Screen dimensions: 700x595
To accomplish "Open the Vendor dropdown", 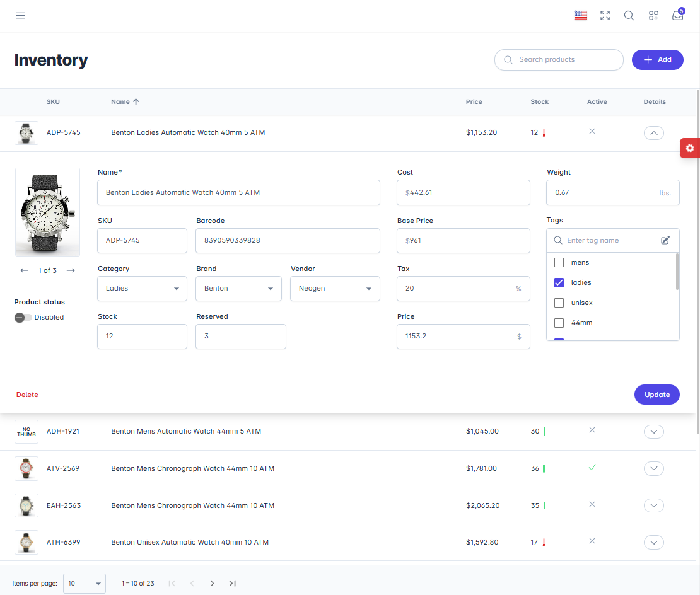I will pyautogui.click(x=335, y=289).
